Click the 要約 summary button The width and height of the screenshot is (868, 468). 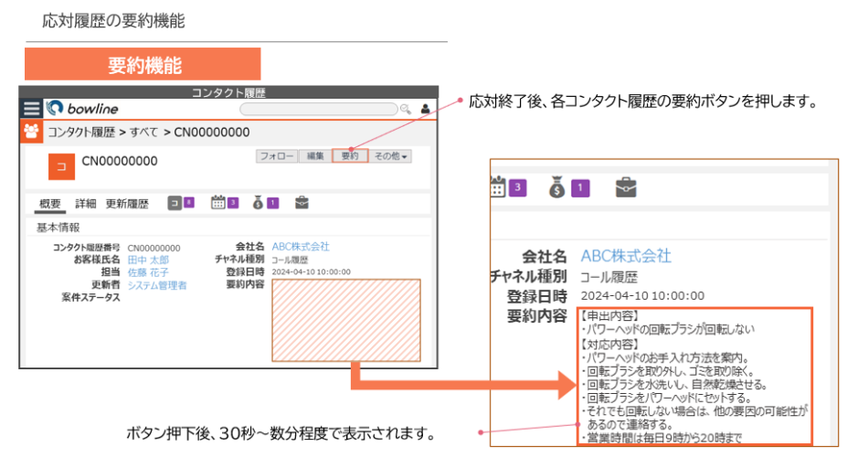pos(350,156)
